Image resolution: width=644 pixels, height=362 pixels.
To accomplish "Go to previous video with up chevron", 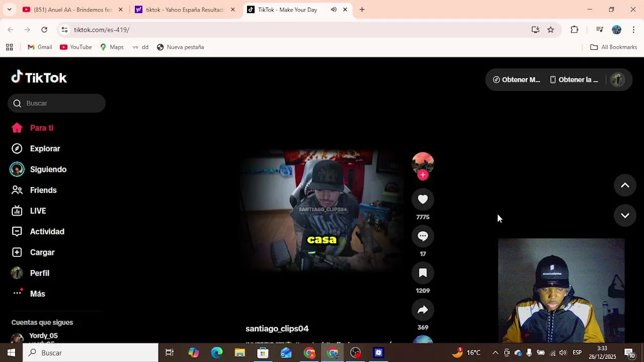I will [x=625, y=186].
